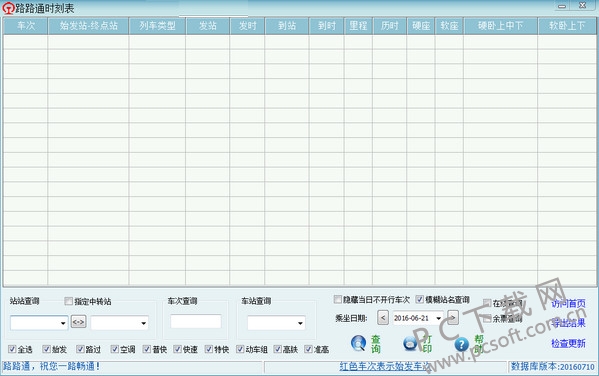The width and height of the screenshot is (599, 376).
Task: Click the 里程 column header
Action: coord(358,26)
